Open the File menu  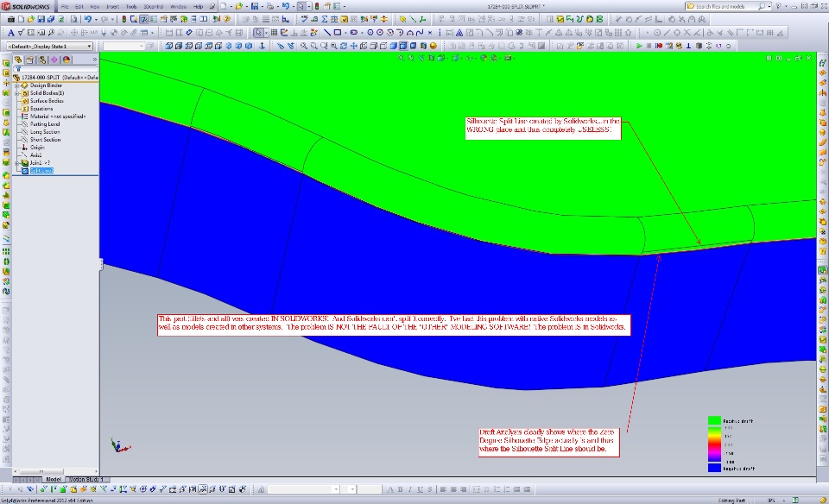65,6
